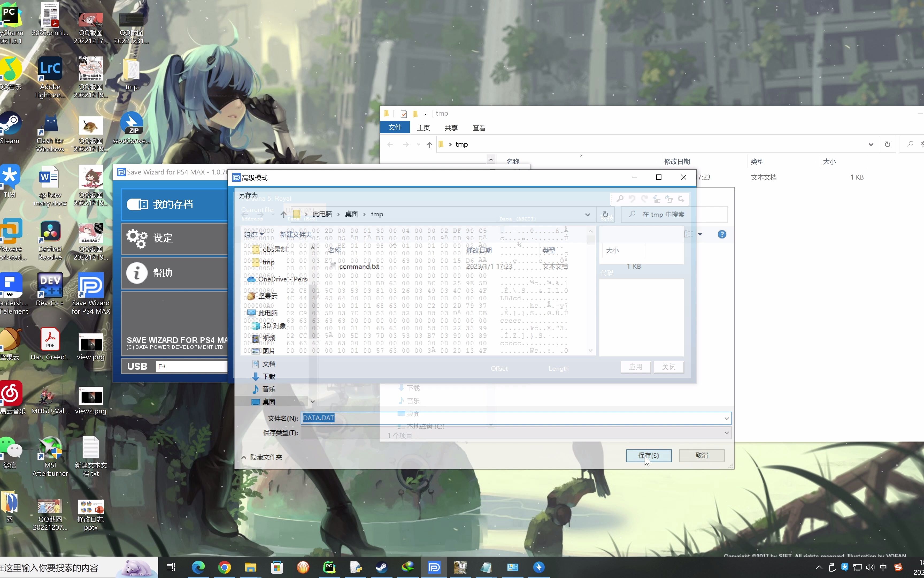Open File Explorer from taskbar
Image resolution: width=924 pixels, height=578 pixels.
pyautogui.click(x=251, y=567)
